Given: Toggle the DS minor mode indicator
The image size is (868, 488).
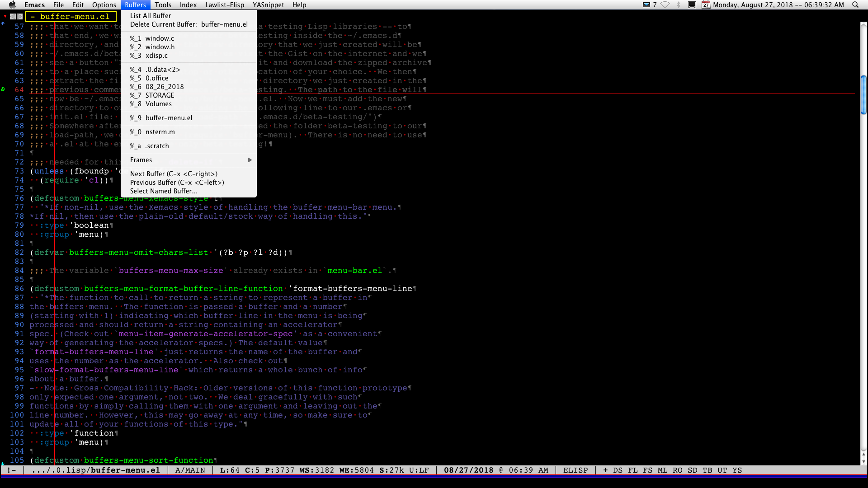Looking at the screenshot, I should coord(618,470).
